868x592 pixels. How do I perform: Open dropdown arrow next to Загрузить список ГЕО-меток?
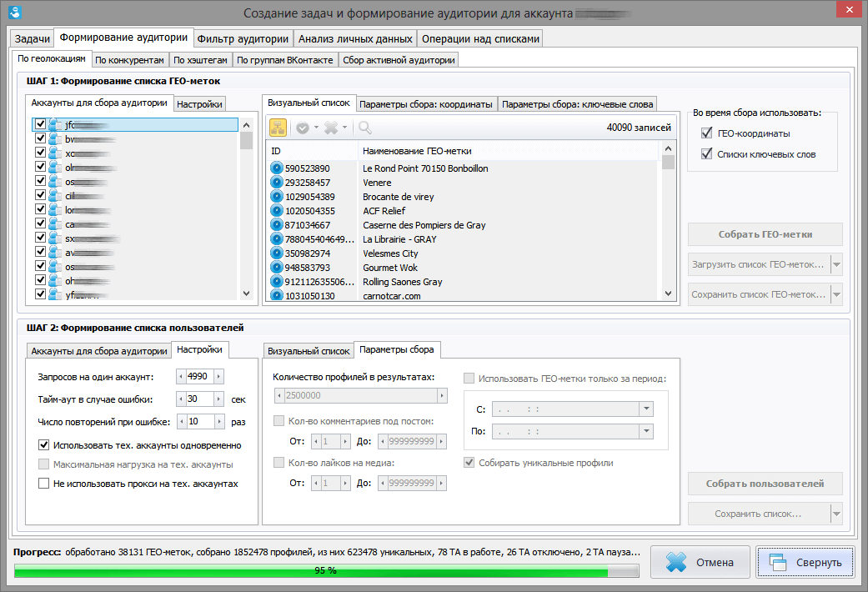point(836,265)
